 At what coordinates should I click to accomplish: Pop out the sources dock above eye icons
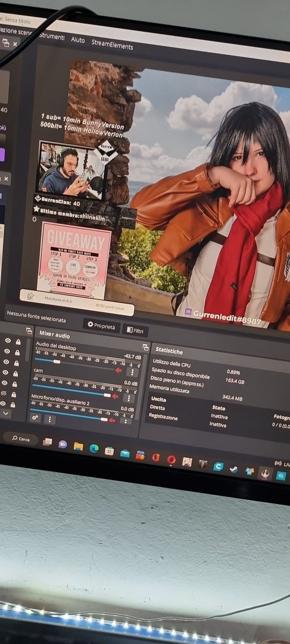click(29, 331)
